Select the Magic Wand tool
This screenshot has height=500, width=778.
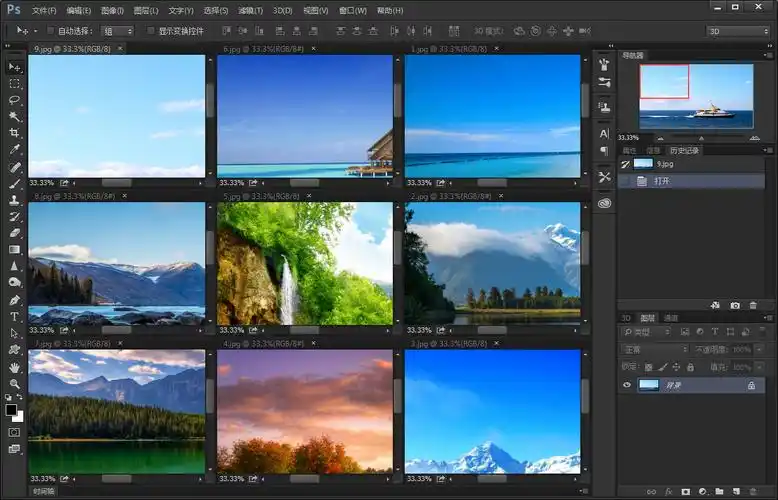[15, 116]
